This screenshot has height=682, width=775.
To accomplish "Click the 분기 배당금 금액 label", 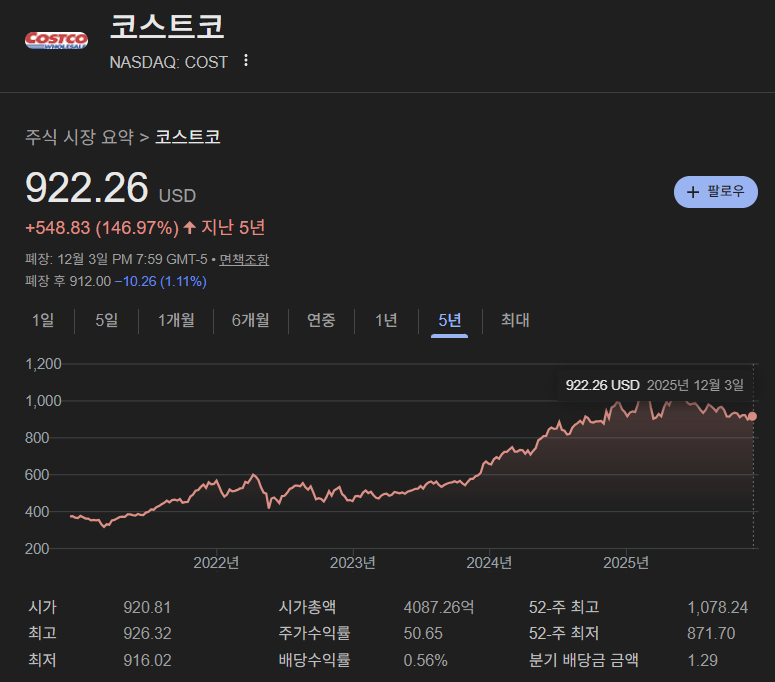I will pos(584,660).
